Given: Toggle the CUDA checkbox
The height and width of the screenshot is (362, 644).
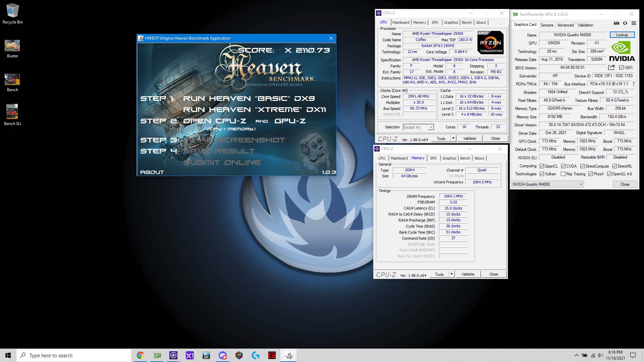Looking at the screenshot, I should pyautogui.click(x=563, y=166).
